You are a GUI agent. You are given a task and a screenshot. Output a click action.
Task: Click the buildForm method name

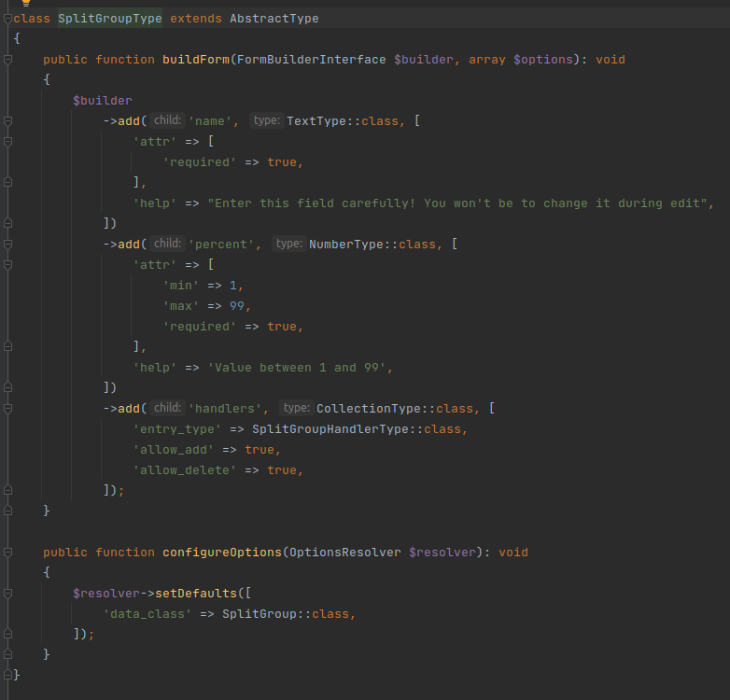coord(196,60)
